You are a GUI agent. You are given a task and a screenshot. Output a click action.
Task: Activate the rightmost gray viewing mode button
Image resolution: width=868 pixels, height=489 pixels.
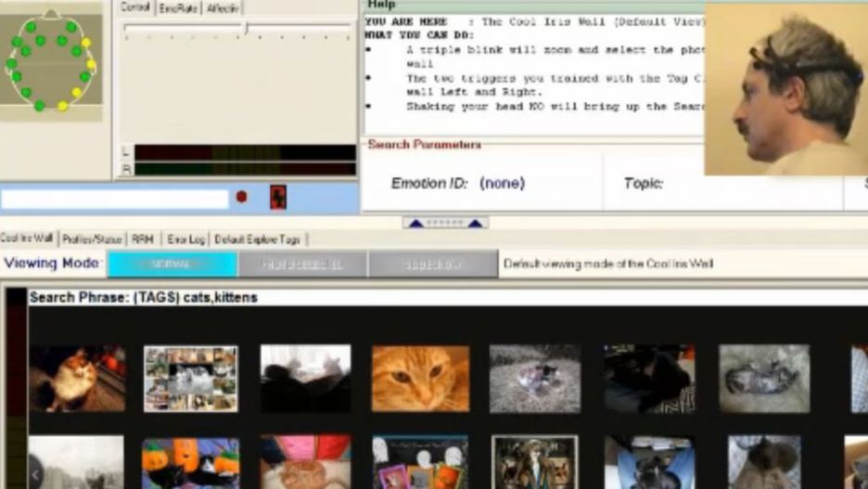(x=433, y=264)
